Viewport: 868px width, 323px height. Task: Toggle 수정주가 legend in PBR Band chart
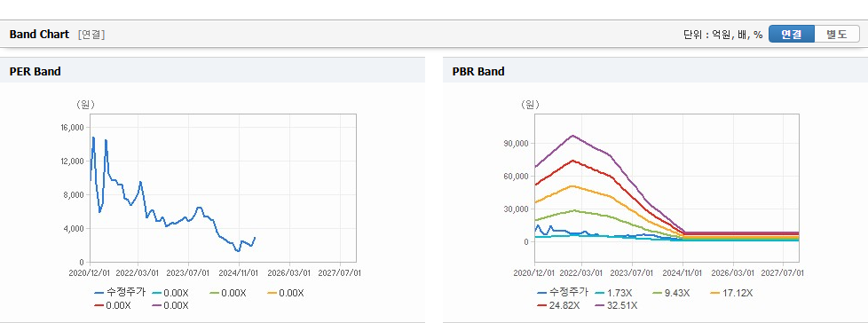click(x=562, y=293)
